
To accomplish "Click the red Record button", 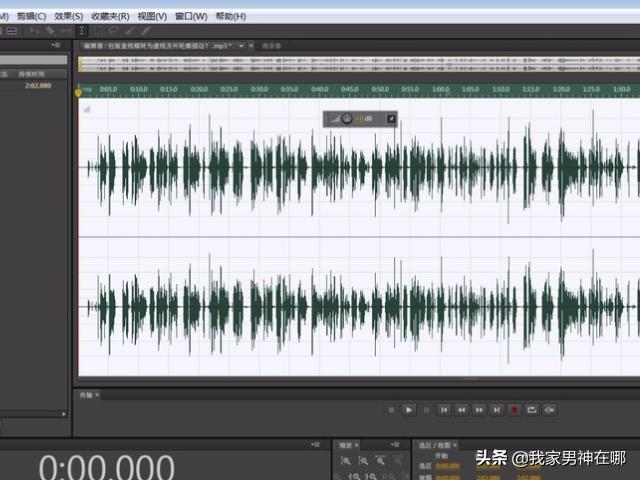I will (x=514, y=409).
